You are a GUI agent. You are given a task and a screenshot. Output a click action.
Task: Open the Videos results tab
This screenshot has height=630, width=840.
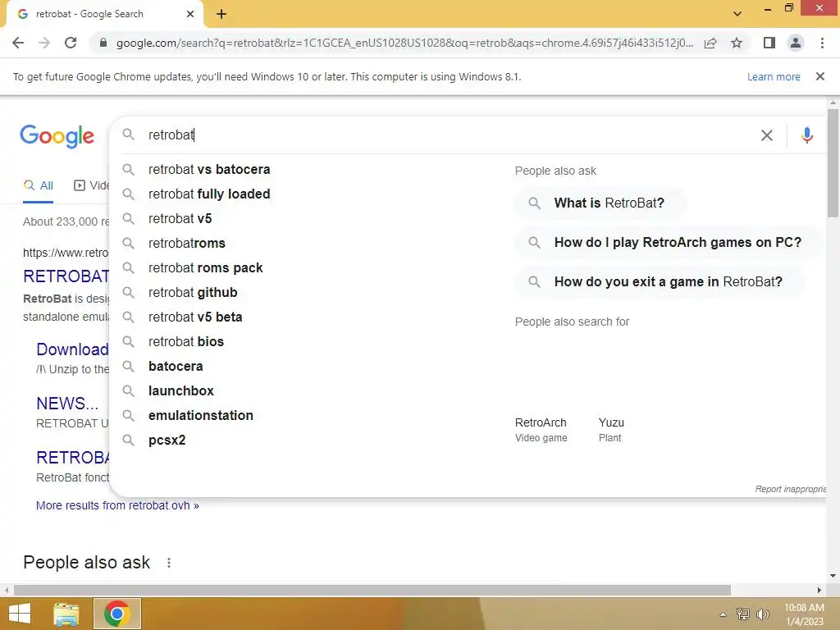(91, 186)
